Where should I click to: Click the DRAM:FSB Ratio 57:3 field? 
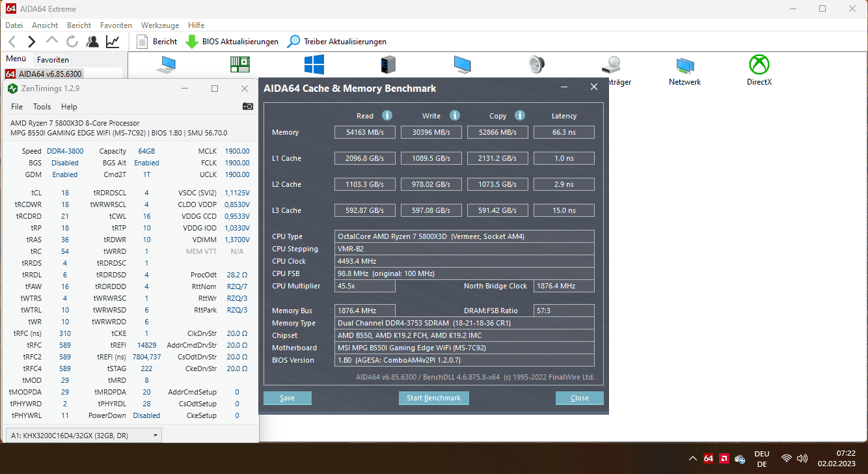click(x=563, y=311)
